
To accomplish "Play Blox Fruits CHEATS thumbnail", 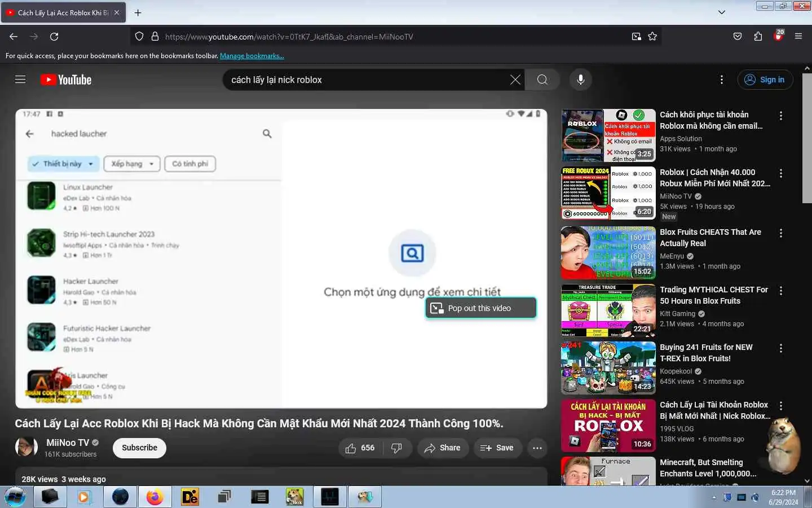I will click(x=608, y=252).
